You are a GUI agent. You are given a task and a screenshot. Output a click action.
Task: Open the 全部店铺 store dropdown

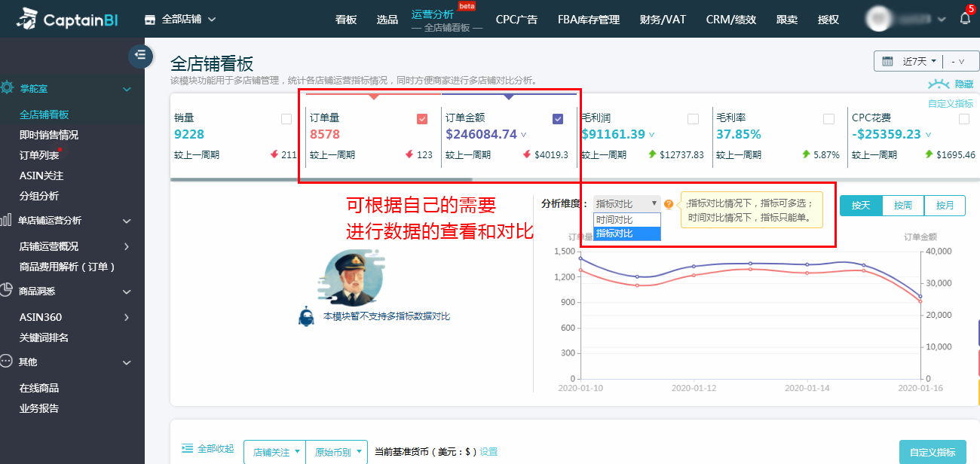(x=181, y=19)
